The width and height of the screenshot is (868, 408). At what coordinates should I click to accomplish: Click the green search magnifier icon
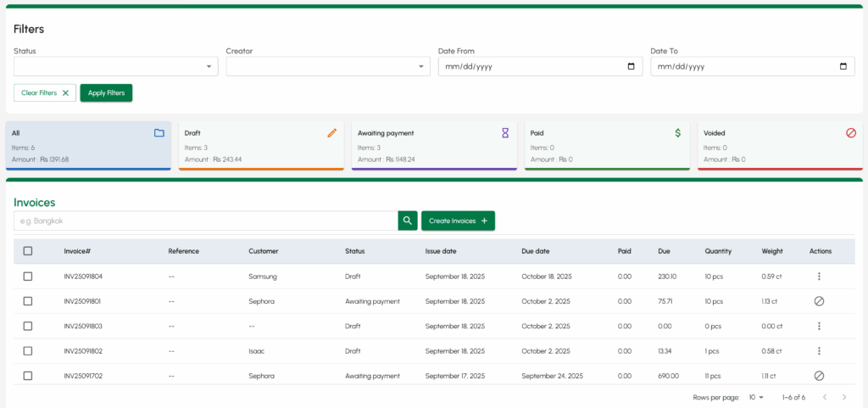click(408, 221)
